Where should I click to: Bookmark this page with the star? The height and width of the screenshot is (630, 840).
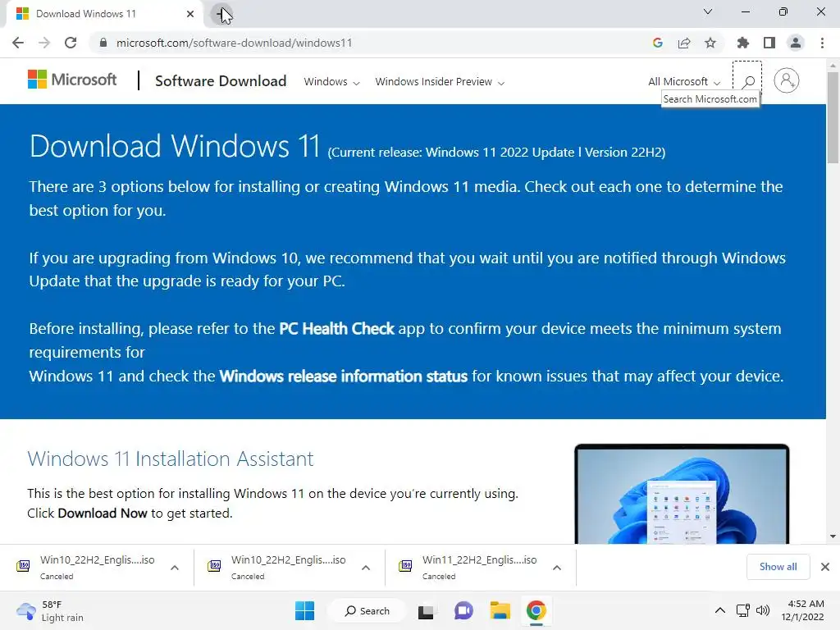point(710,43)
